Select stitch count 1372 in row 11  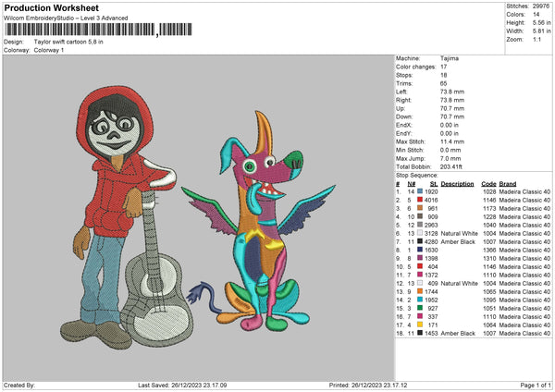[x=431, y=275]
